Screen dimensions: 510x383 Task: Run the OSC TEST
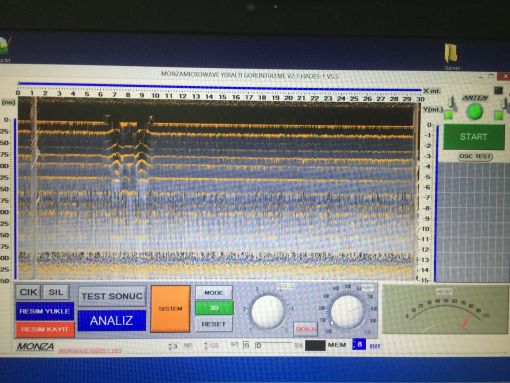(x=475, y=156)
